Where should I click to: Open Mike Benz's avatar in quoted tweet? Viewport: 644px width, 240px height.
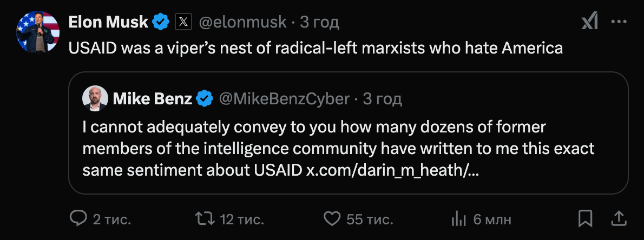(x=95, y=98)
